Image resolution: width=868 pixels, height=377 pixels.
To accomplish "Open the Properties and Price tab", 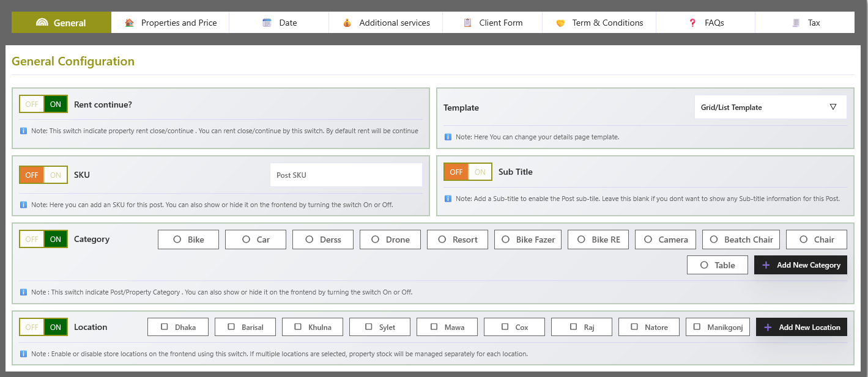I will pyautogui.click(x=170, y=23).
